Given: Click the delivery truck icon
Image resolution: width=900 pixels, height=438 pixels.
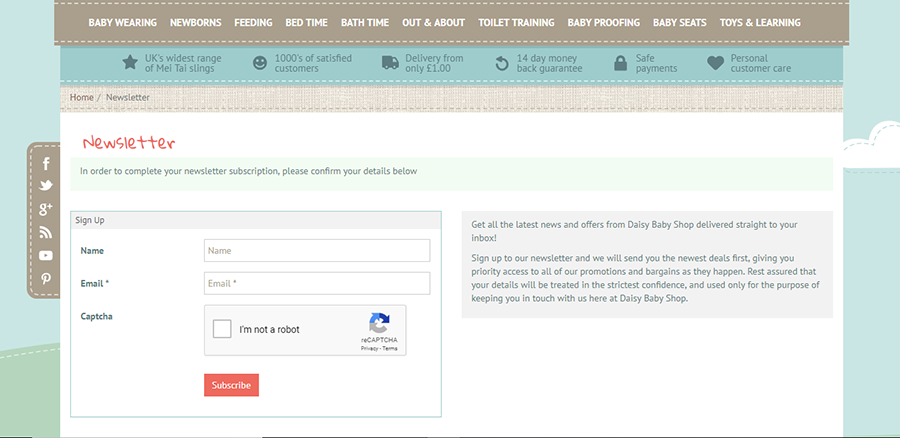Looking at the screenshot, I should 390,63.
